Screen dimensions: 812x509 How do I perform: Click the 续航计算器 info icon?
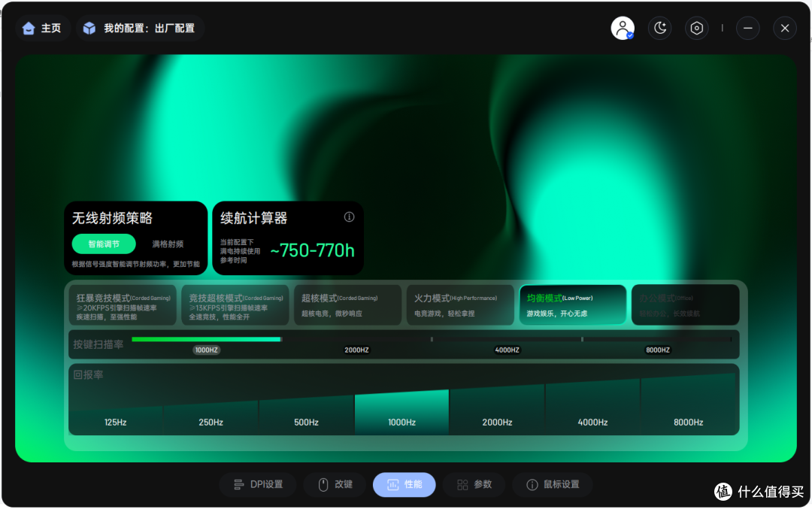349,217
